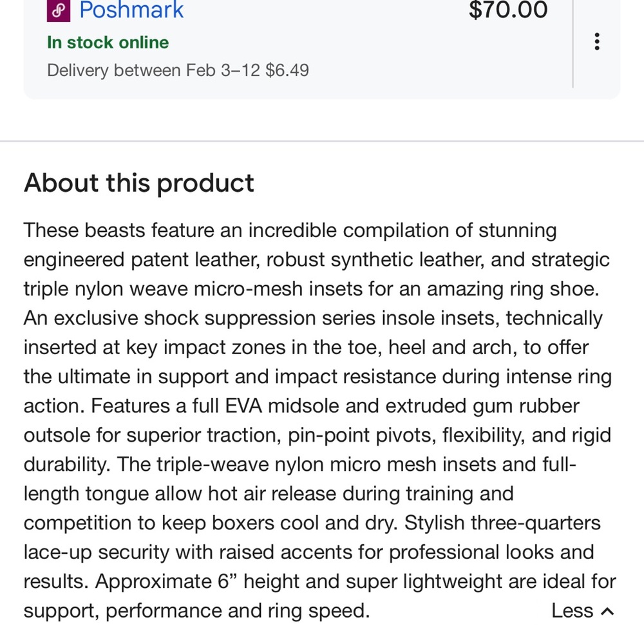Open the Poshmark seller link
The image size is (644, 644).
(x=131, y=10)
